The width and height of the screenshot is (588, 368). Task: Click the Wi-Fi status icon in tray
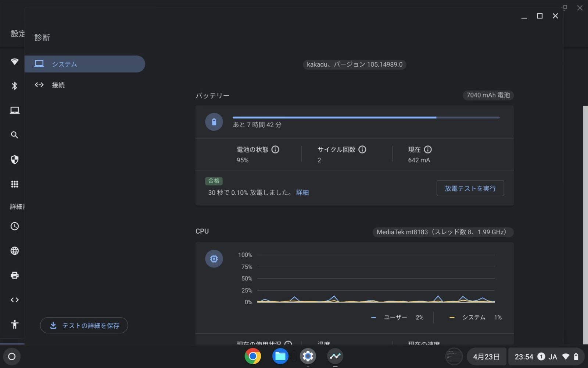point(566,357)
